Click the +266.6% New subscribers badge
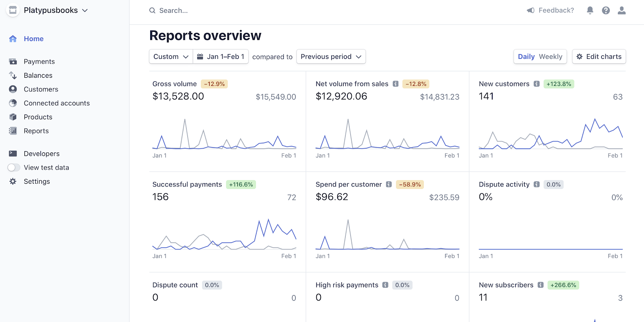The image size is (644, 322). click(563, 285)
